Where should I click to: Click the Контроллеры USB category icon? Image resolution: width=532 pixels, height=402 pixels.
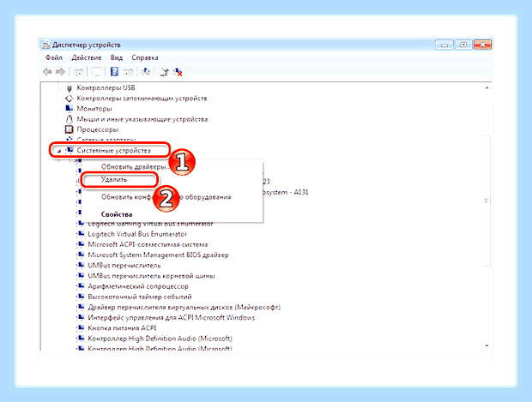click(70, 88)
